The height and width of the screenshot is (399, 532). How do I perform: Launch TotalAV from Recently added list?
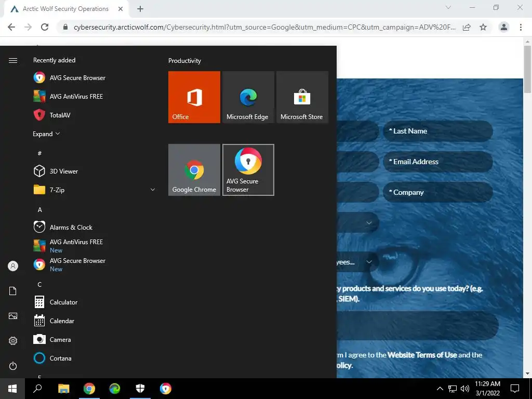(x=52, y=115)
